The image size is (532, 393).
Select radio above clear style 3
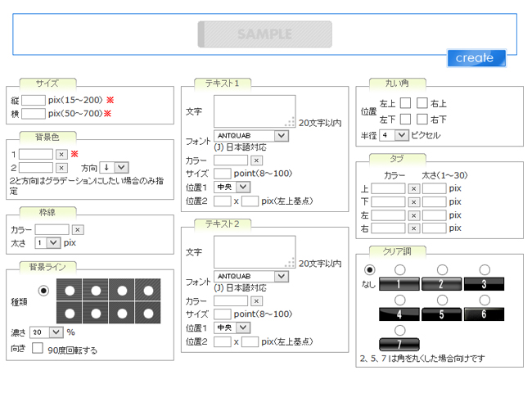pos(485,270)
